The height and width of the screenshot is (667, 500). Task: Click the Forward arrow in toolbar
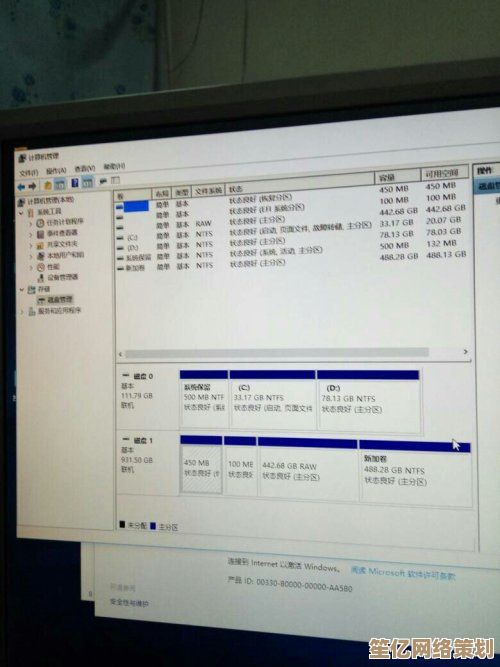tap(33, 186)
